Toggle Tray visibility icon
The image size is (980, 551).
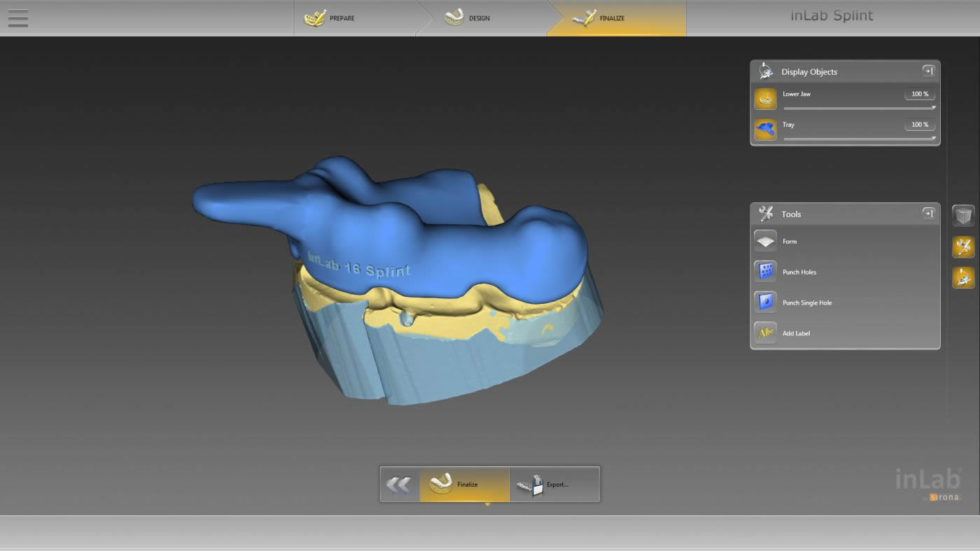(x=765, y=130)
